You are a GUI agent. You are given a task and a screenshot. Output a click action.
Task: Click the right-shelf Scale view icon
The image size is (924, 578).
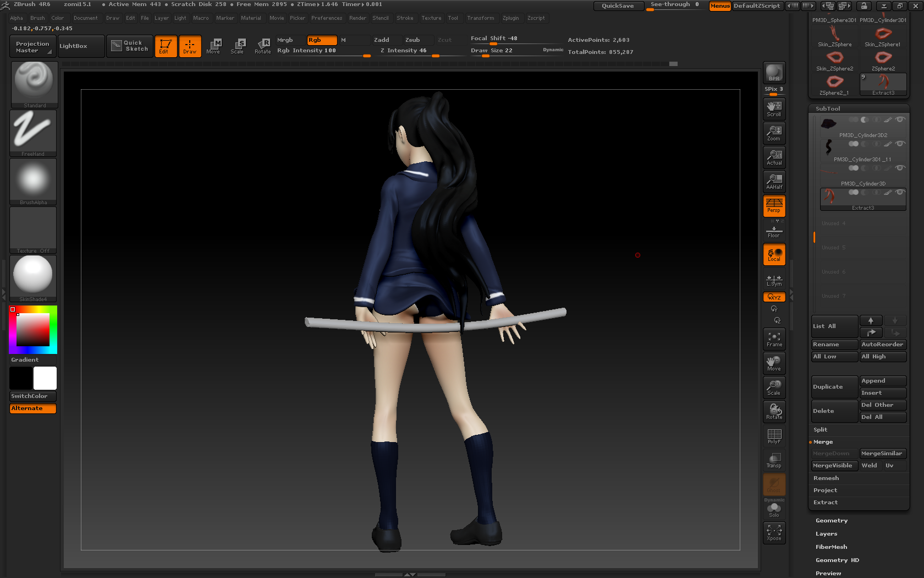point(774,388)
